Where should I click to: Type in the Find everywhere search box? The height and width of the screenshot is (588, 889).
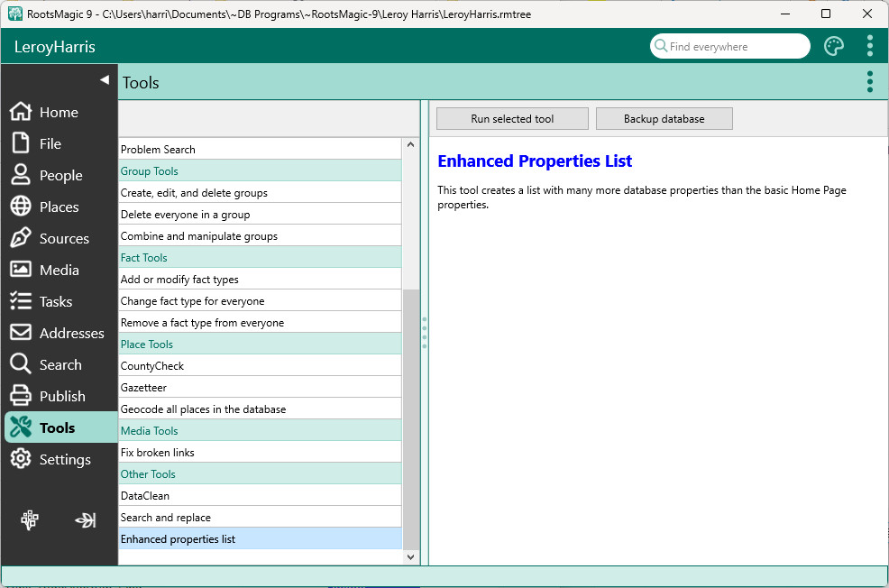click(x=735, y=47)
